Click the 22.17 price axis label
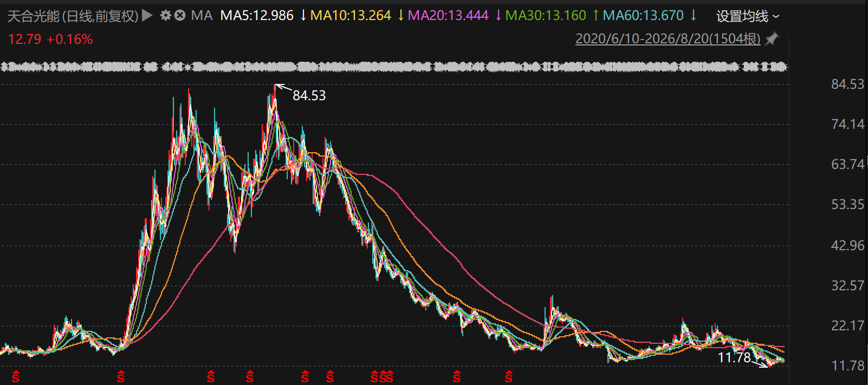 click(847, 326)
